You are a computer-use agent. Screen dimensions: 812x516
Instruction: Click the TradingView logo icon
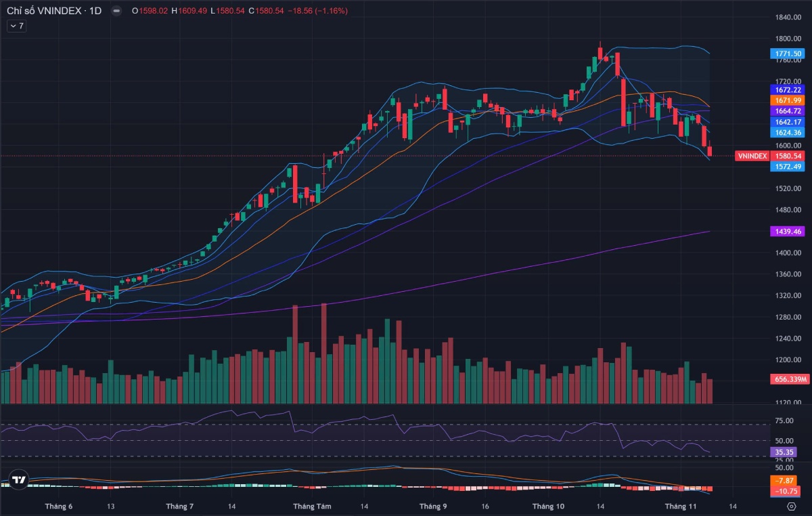(x=20, y=480)
